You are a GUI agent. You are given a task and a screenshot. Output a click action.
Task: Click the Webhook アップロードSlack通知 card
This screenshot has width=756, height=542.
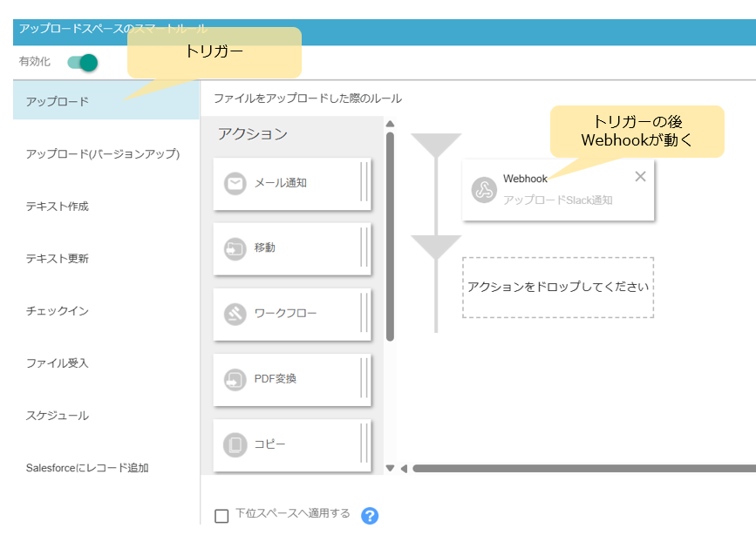coord(558,190)
